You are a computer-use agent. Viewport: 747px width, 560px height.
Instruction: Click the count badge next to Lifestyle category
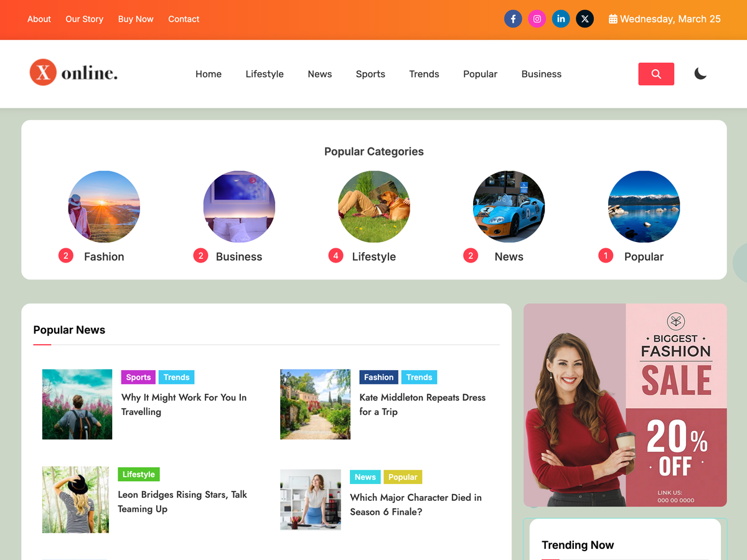pos(336,256)
